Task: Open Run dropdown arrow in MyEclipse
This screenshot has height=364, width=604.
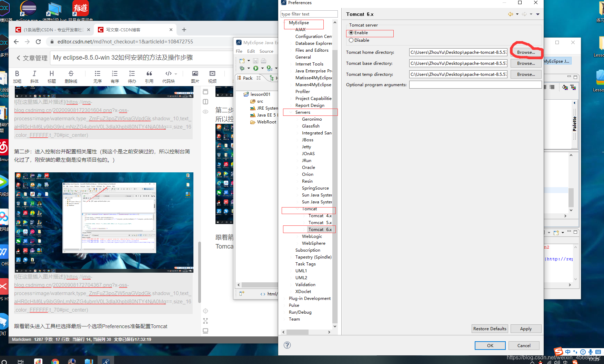Action: [262, 68]
